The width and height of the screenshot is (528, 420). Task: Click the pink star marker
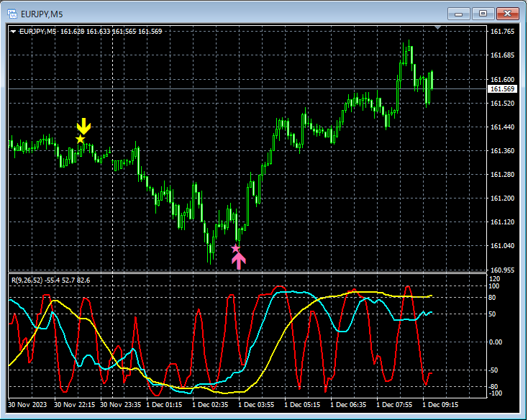pos(235,248)
